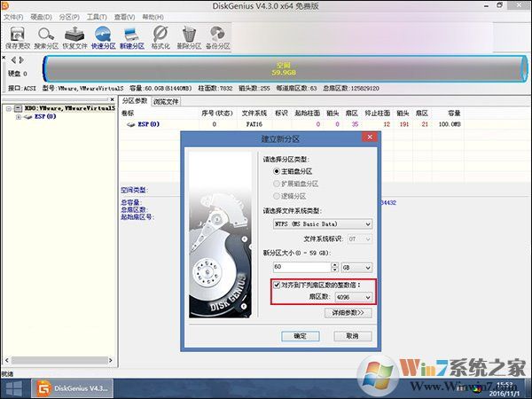This screenshot has width=532, height=399.
Task: Click DiskGenius taskbar button
Action: [72, 388]
